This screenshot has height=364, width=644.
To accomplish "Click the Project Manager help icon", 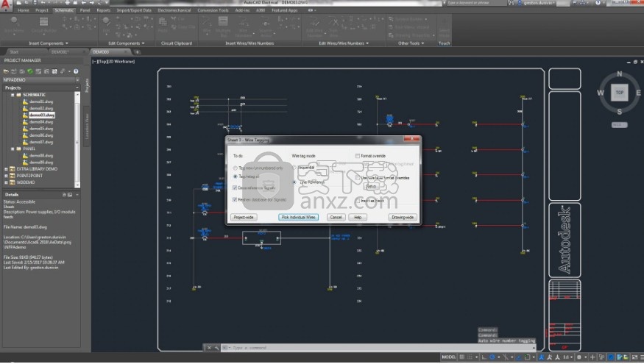I will 76,71.
